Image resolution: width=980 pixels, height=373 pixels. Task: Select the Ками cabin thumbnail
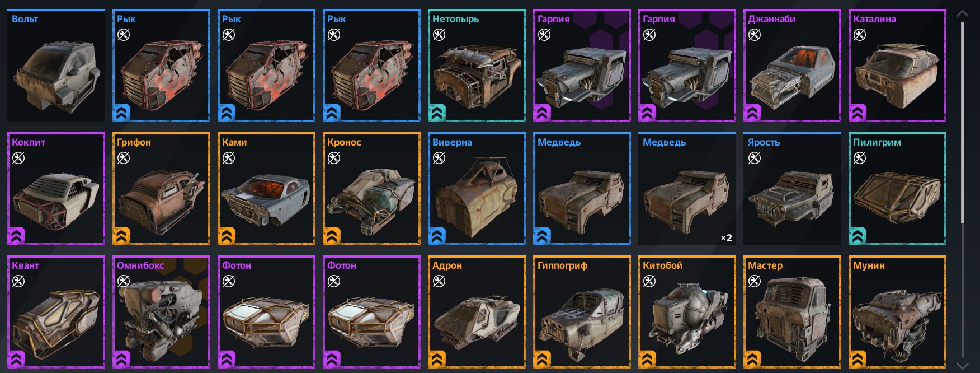(266, 189)
